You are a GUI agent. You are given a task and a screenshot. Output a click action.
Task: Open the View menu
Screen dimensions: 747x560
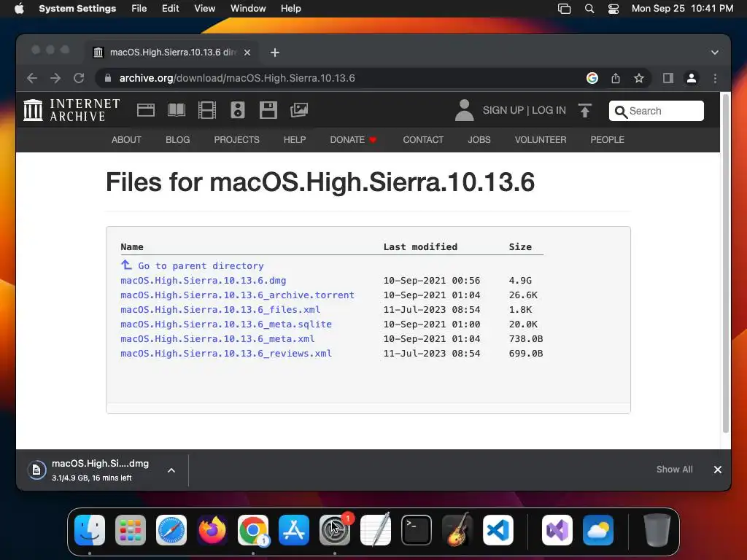(204, 9)
